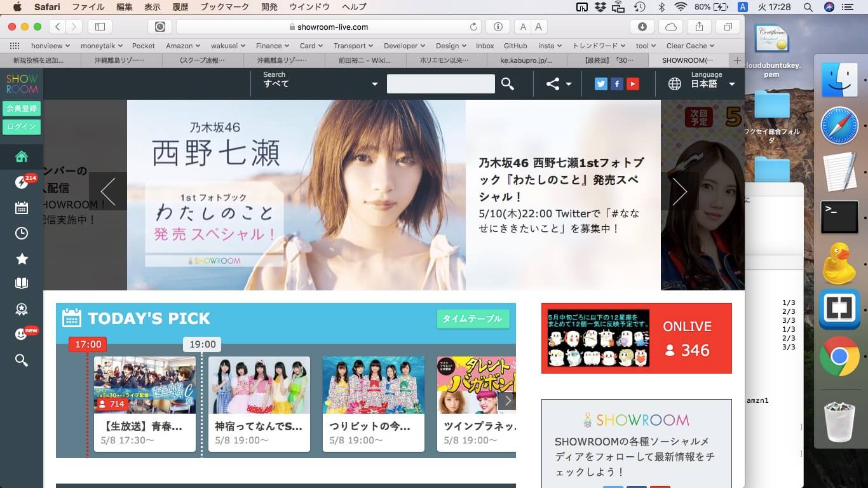
Task: Click the header search text field
Action: point(440,84)
